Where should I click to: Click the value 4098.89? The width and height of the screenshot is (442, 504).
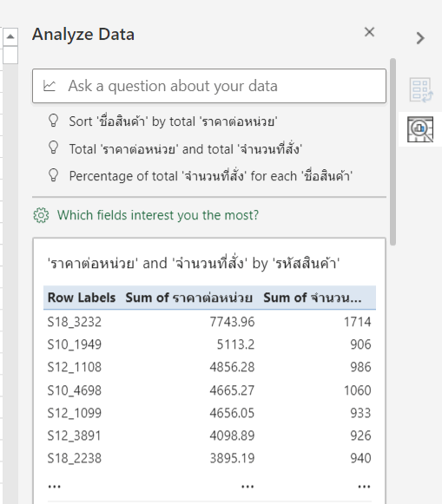point(232,435)
